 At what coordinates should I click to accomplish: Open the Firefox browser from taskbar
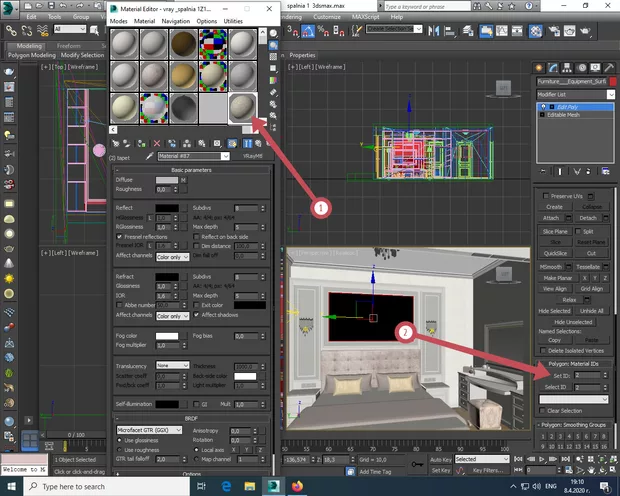[298, 486]
